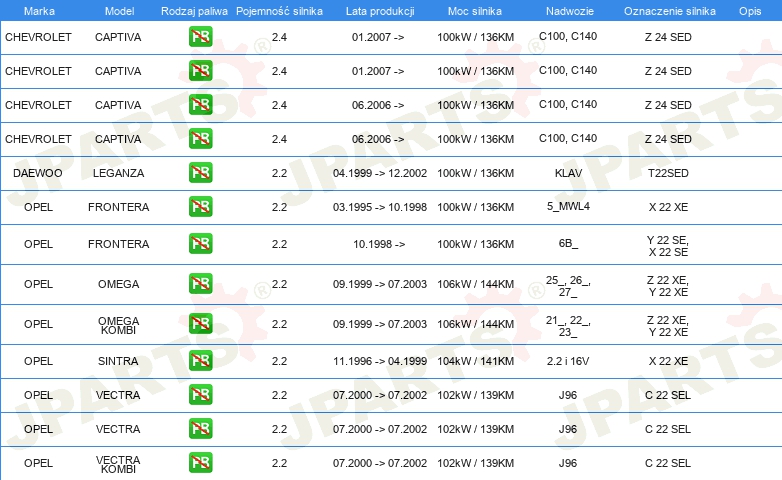This screenshot has width=782, height=480.
Task: Click production years 11.1996 -> 04.1999
Action: coord(380,361)
